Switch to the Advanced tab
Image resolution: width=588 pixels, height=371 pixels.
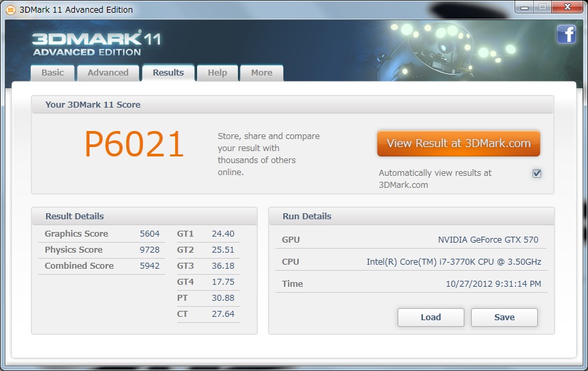[108, 73]
